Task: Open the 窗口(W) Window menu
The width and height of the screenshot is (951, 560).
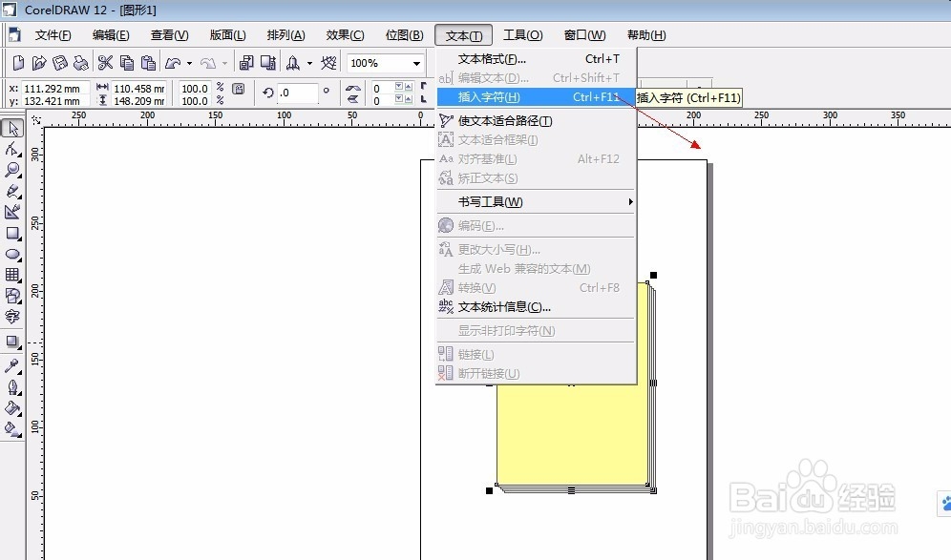Action: point(584,35)
